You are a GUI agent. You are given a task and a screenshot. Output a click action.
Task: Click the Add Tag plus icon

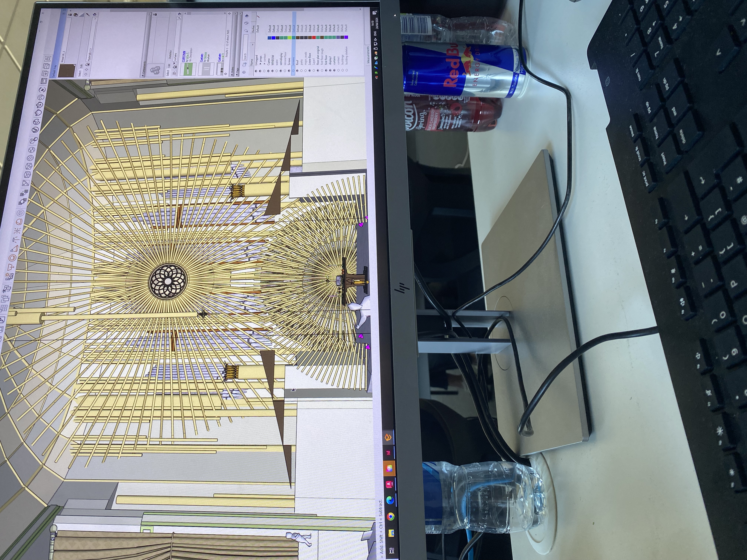(x=244, y=72)
